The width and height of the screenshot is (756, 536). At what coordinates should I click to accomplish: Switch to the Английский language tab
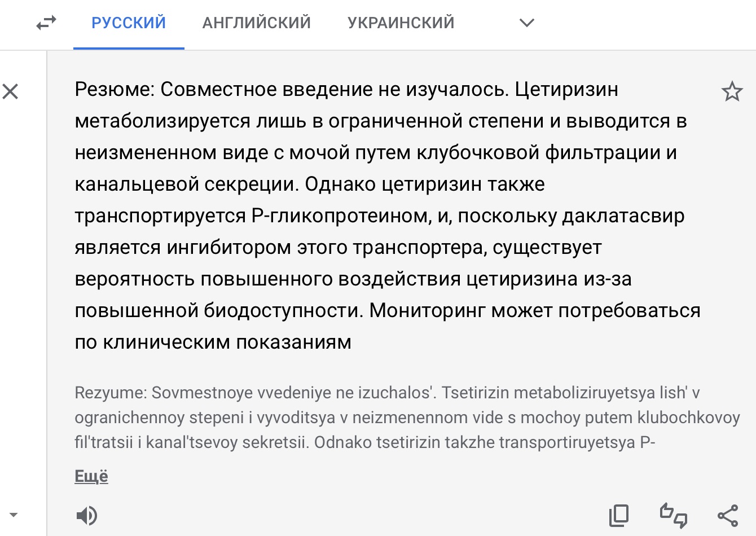coord(257,23)
